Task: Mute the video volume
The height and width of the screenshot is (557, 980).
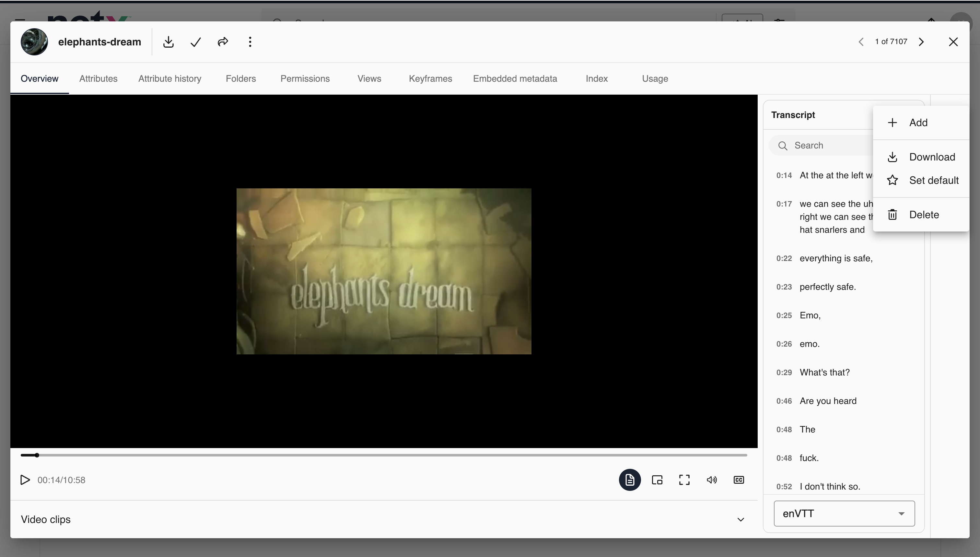Action: point(712,480)
